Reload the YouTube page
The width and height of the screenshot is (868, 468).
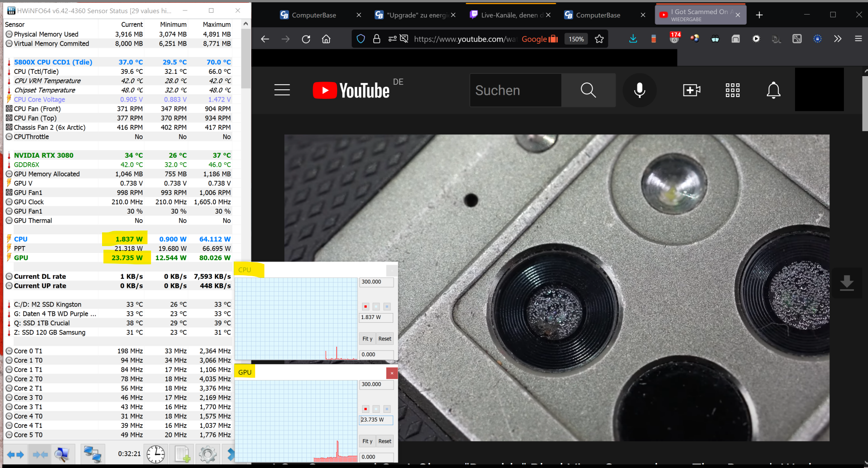click(x=306, y=39)
